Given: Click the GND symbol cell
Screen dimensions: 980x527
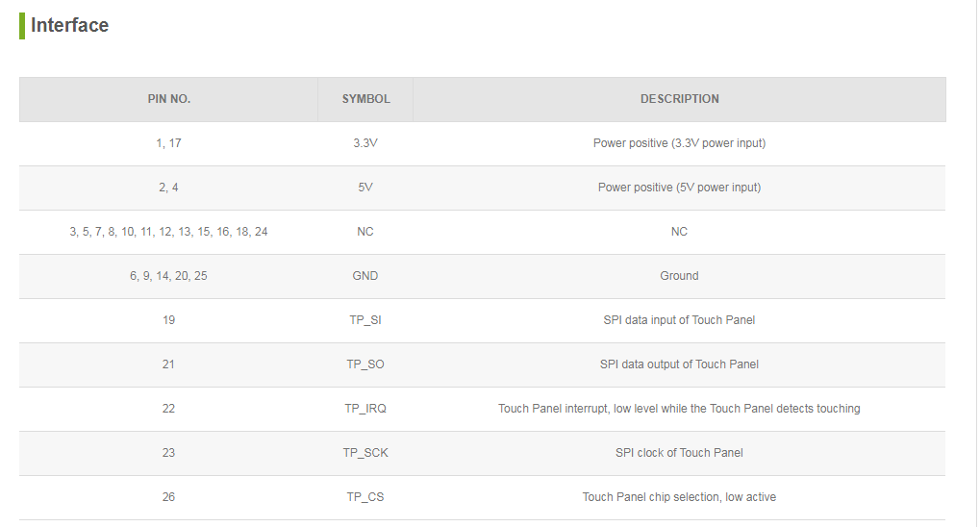Looking at the screenshot, I should point(365,276).
